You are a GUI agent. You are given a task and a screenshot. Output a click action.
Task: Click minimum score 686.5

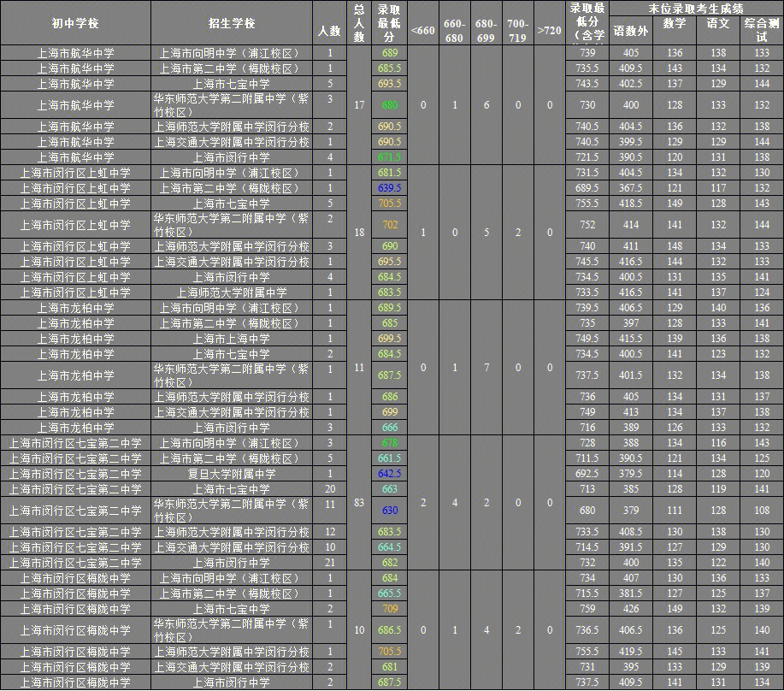pyautogui.click(x=390, y=630)
